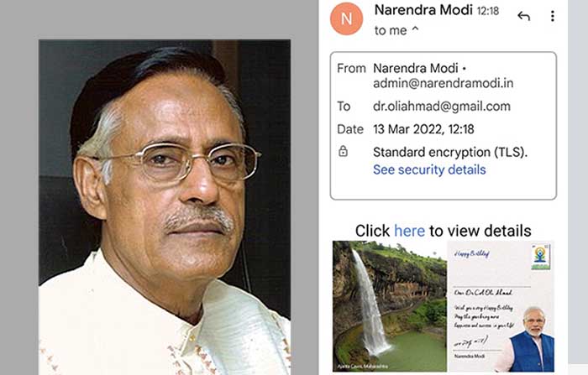Screen dimensions: 588x375
Task: Select sender address admin@narendramodi.in
Action: (443, 83)
